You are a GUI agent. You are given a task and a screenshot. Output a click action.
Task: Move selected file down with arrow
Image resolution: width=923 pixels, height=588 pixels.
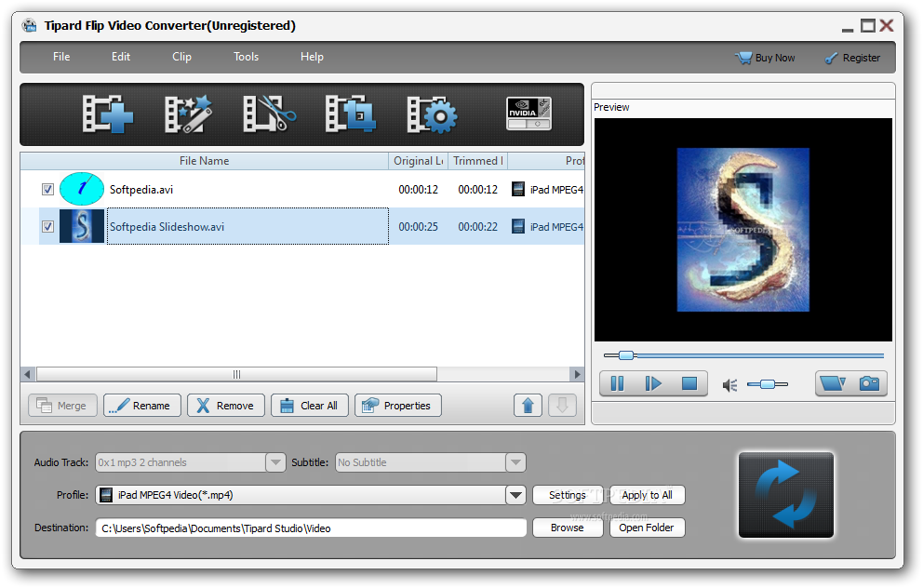(562, 405)
